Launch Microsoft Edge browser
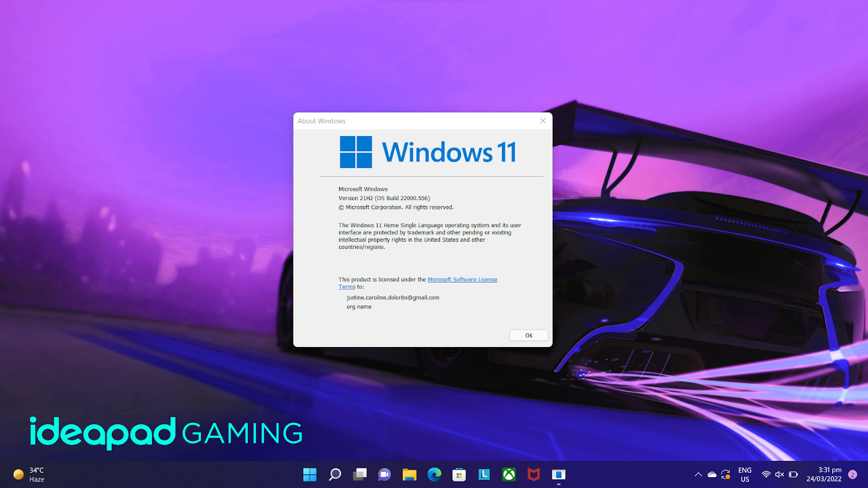Screen dimensions: 868x488 tap(434, 474)
